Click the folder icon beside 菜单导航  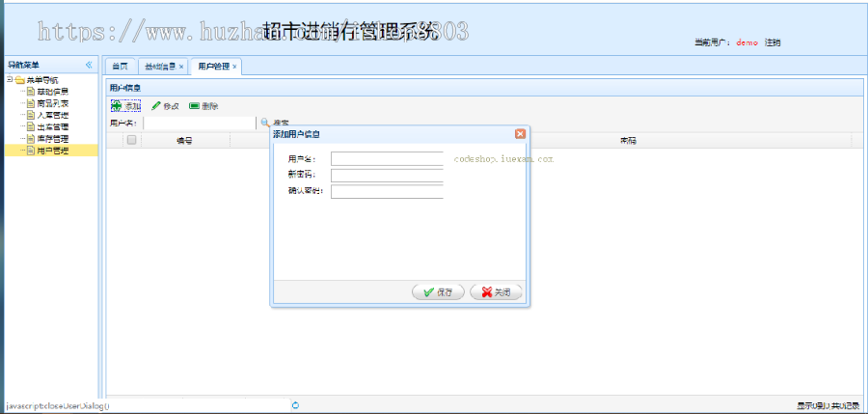pyautogui.click(x=19, y=80)
